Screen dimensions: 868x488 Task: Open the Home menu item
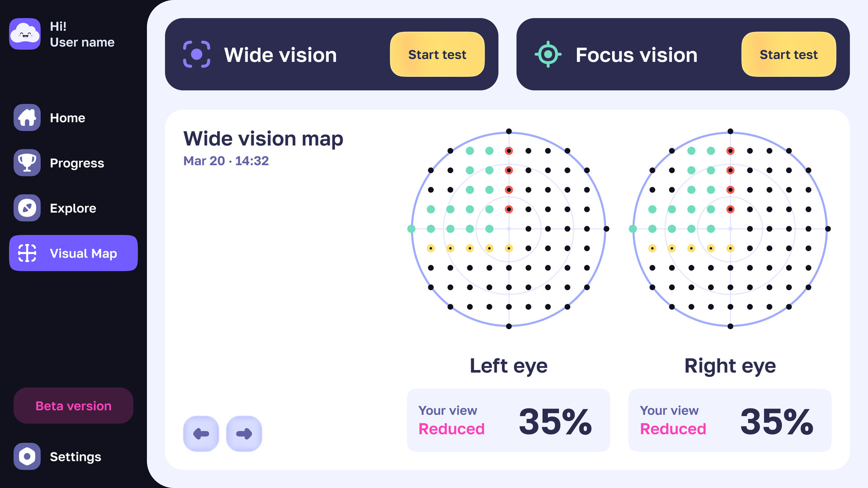[x=67, y=118]
